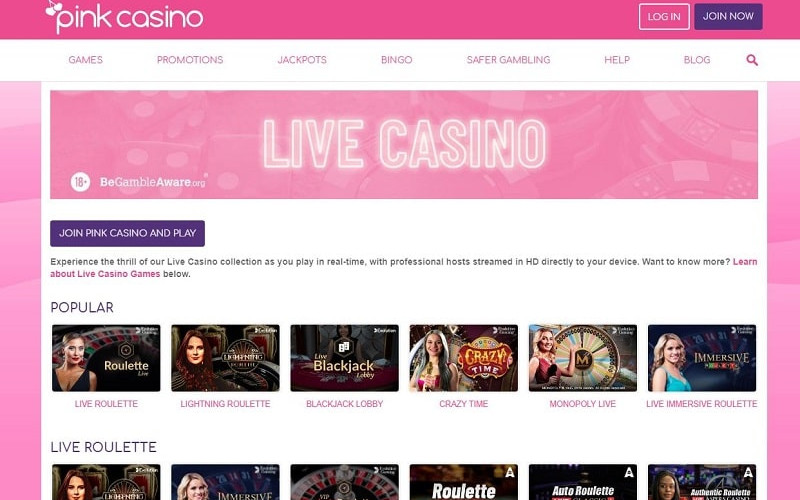The image size is (800, 500).
Task: Select the Live Blackjack Lobby thumbnail
Action: click(x=344, y=358)
